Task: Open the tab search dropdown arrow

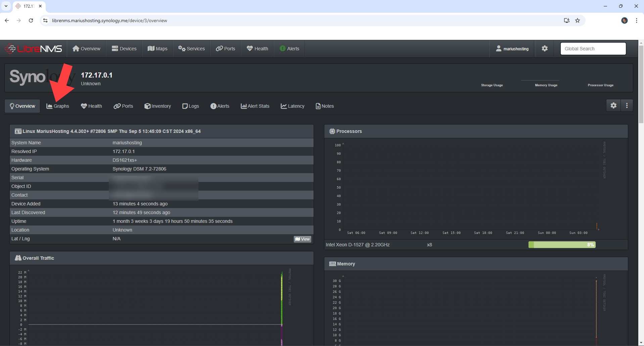Action: point(6,6)
